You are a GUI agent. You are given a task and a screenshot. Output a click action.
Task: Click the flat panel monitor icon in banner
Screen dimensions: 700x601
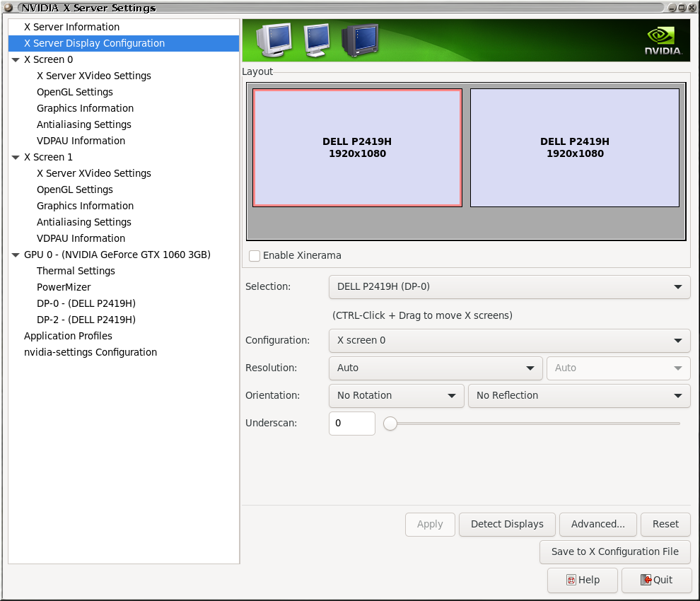(x=317, y=40)
